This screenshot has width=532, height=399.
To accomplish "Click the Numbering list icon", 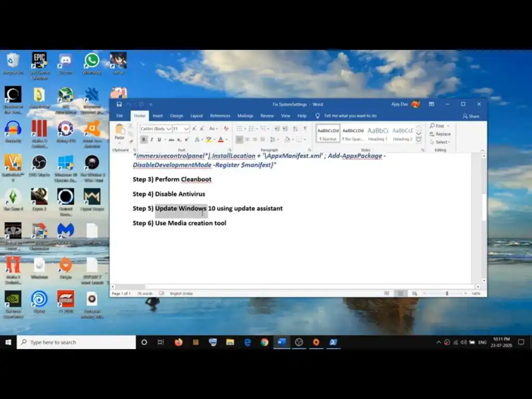I will coord(251,129).
